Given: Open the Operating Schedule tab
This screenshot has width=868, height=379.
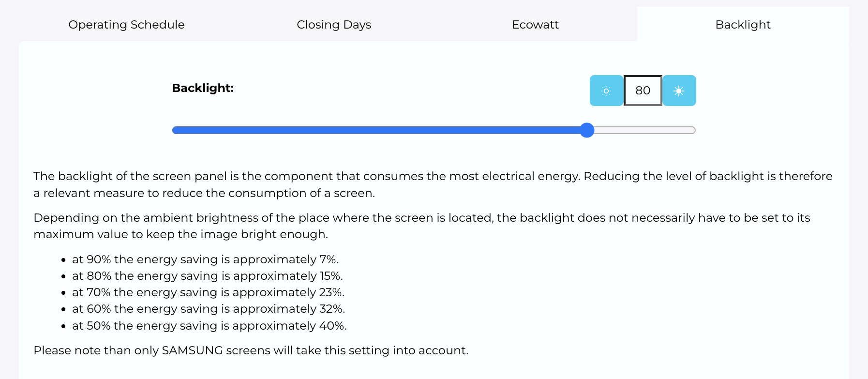Looking at the screenshot, I should click(x=126, y=25).
